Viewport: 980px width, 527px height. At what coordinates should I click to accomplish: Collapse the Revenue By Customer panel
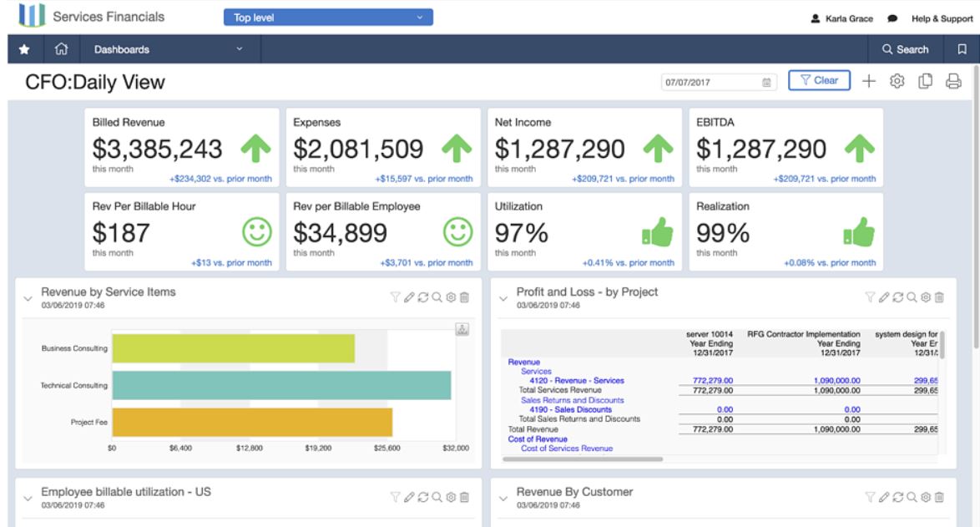click(x=504, y=498)
